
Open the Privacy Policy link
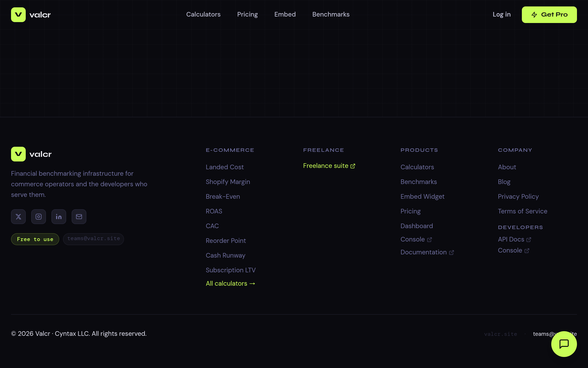(518, 196)
